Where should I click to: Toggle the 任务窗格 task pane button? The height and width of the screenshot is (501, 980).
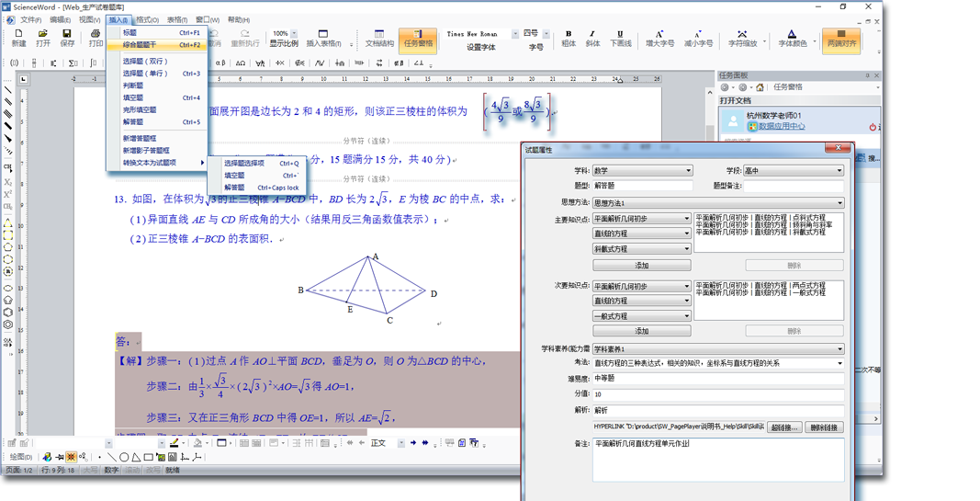(x=418, y=38)
